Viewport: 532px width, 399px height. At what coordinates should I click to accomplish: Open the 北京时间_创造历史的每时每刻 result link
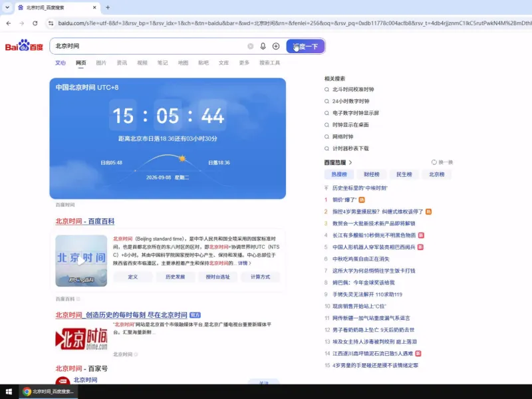tap(121, 315)
